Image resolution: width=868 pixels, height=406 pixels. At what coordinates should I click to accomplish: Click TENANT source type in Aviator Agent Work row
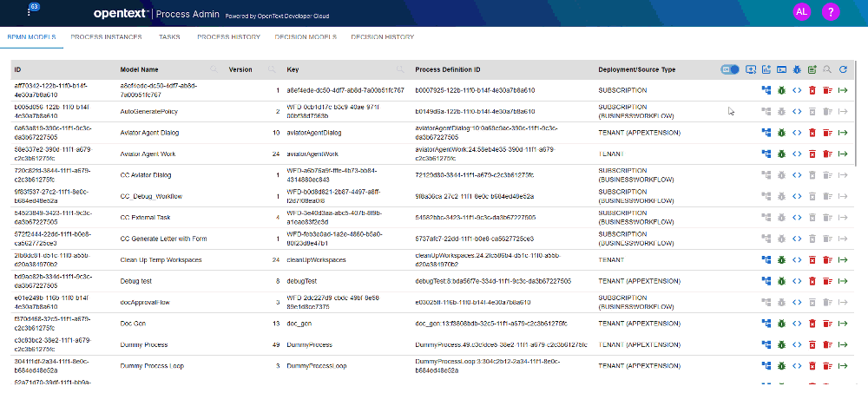pos(611,154)
